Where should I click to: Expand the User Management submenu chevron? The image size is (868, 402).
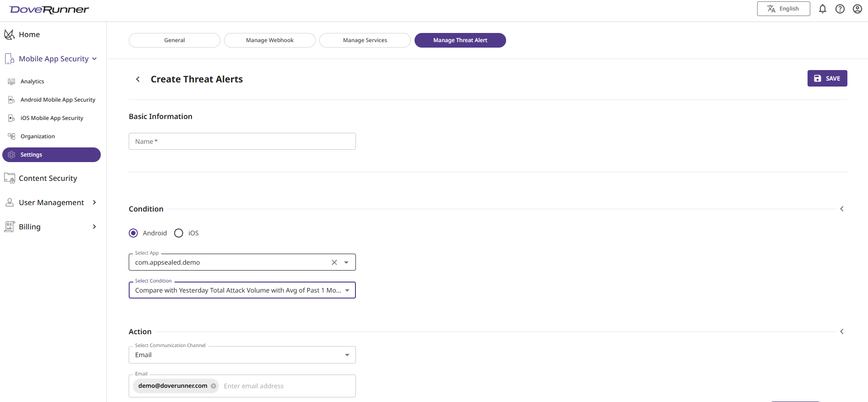pyautogui.click(x=94, y=202)
